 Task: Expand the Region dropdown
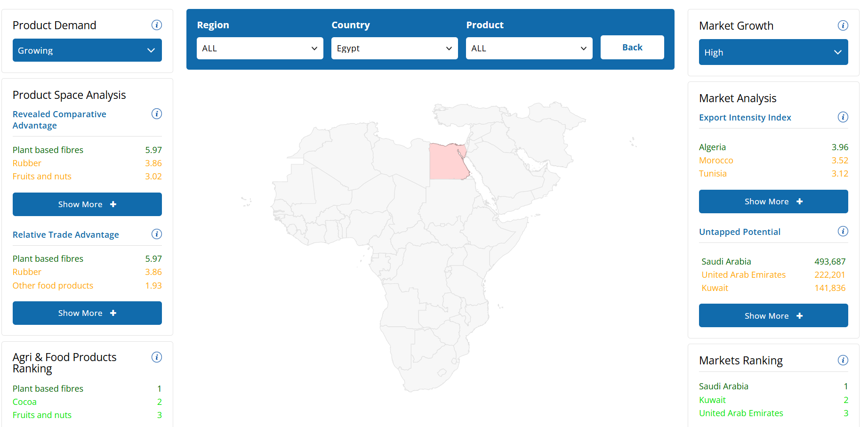pos(260,48)
